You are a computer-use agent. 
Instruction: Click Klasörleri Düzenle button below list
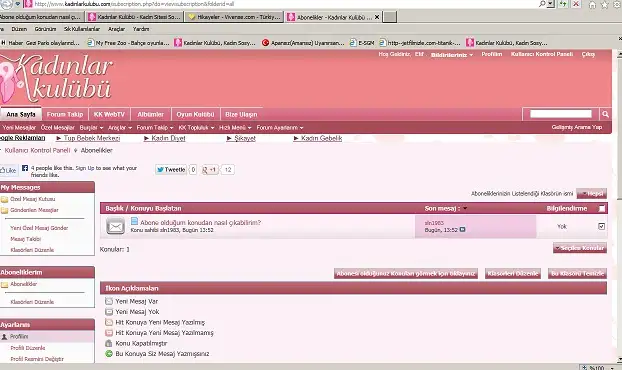point(513,274)
